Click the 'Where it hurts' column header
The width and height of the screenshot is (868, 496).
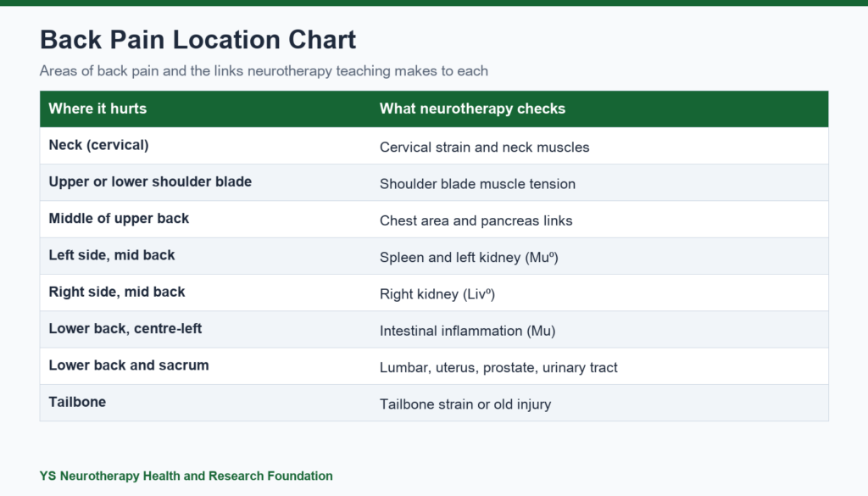click(97, 109)
